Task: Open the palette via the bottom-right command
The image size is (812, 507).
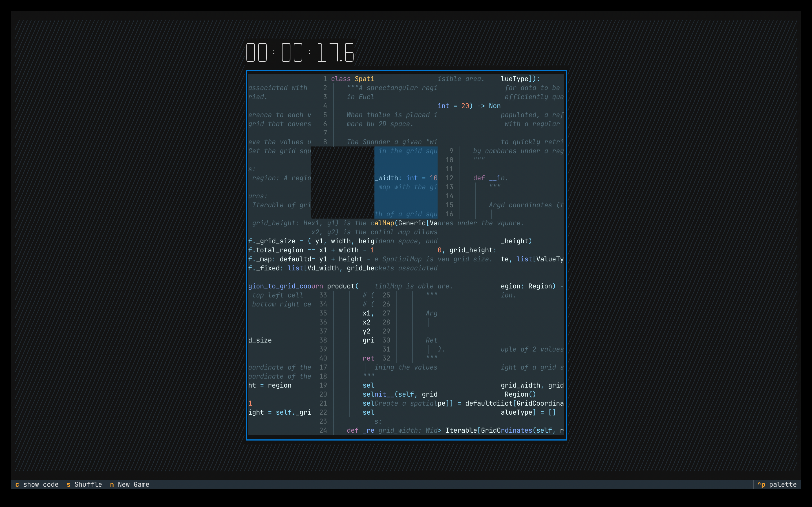Action: click(778, 484)
